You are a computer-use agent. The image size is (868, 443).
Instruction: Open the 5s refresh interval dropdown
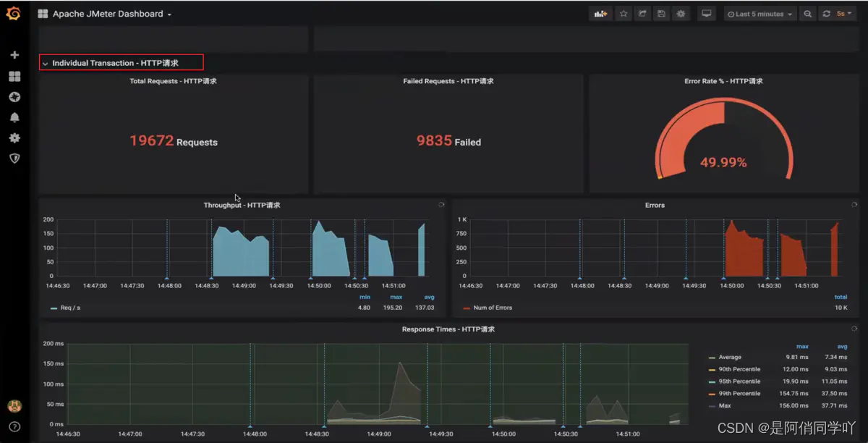(844, 14)
